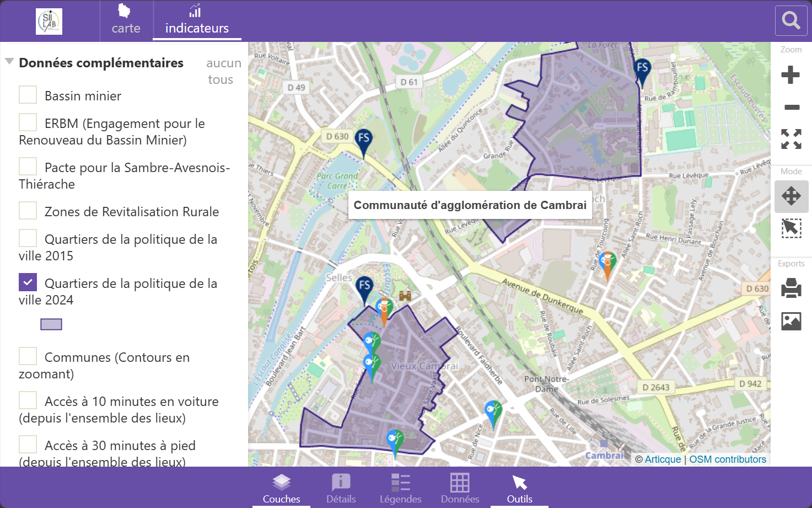Activate the rectangle selection mode
The image size is (812, 508).
pyautogui.click(x=791, y=228)
